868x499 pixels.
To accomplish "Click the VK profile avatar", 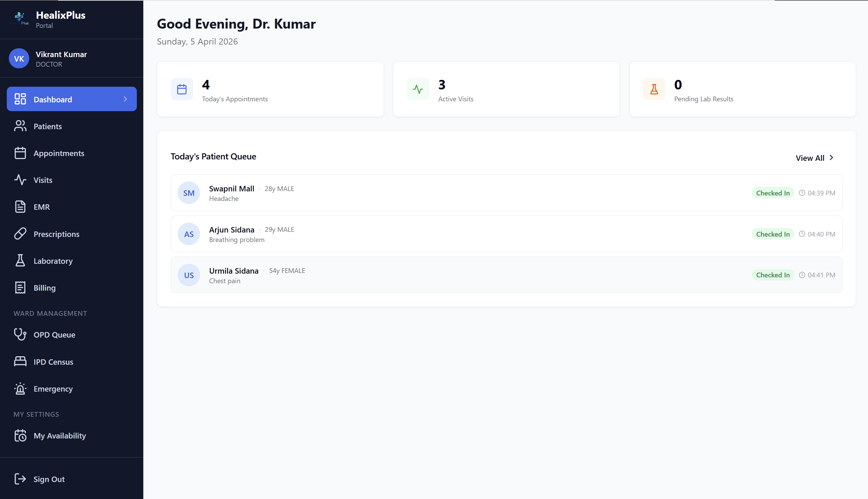I will (x=19, y=58).
